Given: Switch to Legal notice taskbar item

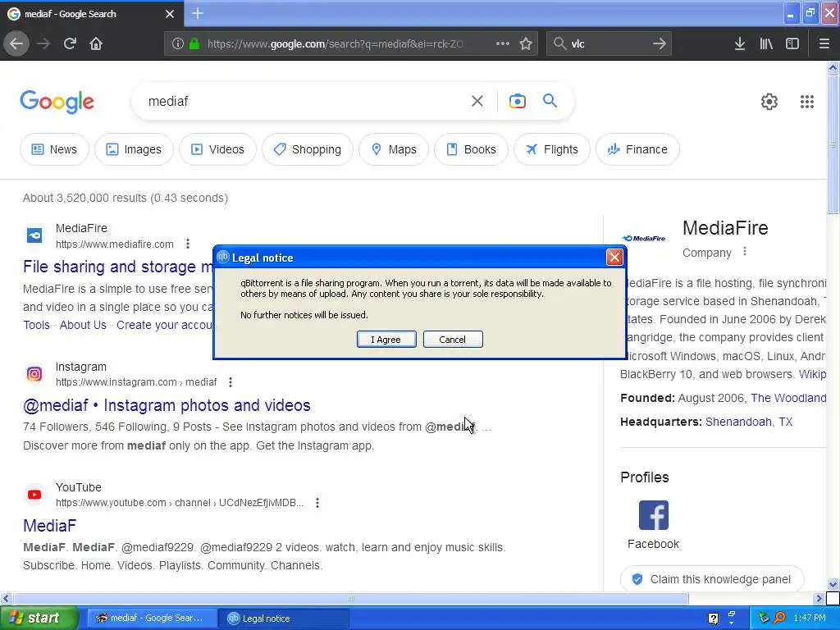Looking at the screenshot, I should (283, 619).
